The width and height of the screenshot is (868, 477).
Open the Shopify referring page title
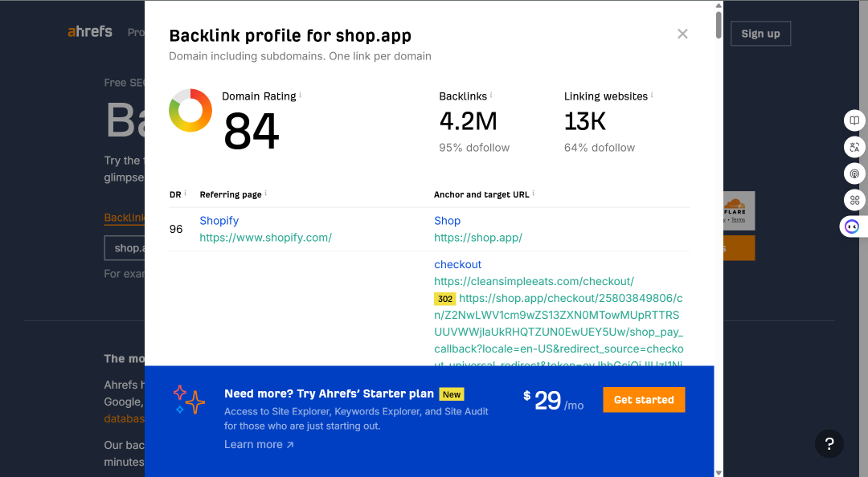pos(219,221)
